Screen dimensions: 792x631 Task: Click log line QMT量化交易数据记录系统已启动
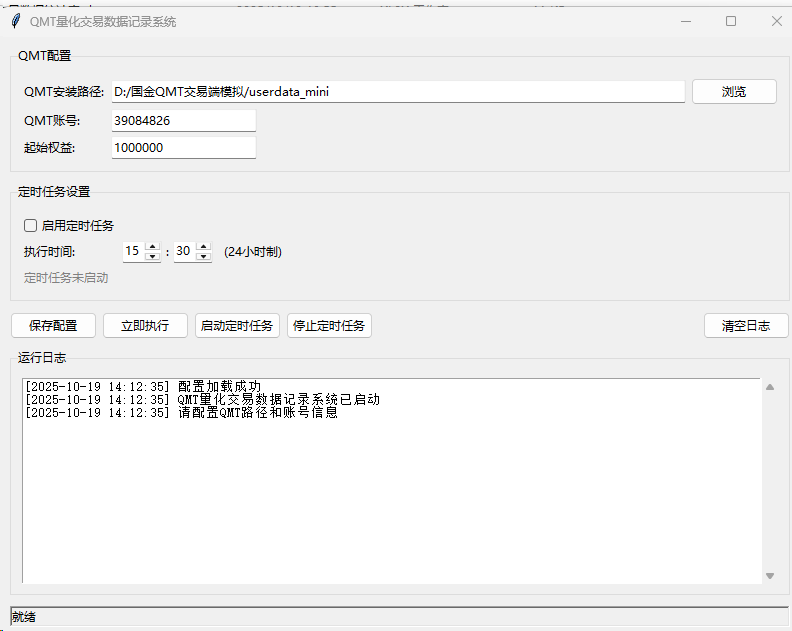[202, 400]
